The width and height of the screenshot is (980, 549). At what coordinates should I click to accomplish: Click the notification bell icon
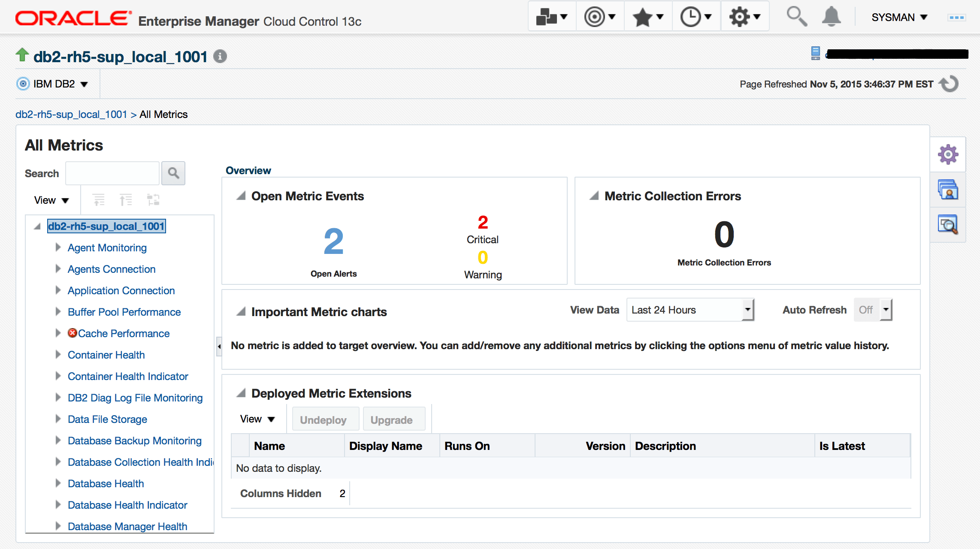point(831,17)
